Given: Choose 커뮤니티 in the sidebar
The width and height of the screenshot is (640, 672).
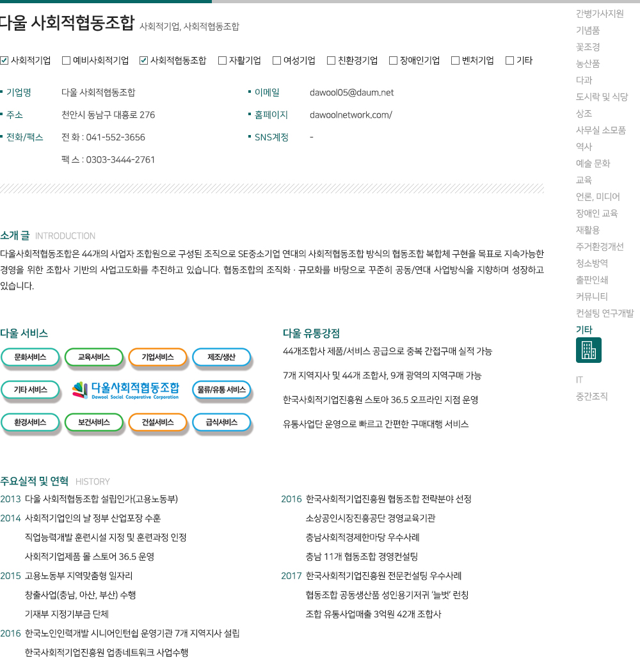Looking at the screenshot, I should tap(592, 296).
